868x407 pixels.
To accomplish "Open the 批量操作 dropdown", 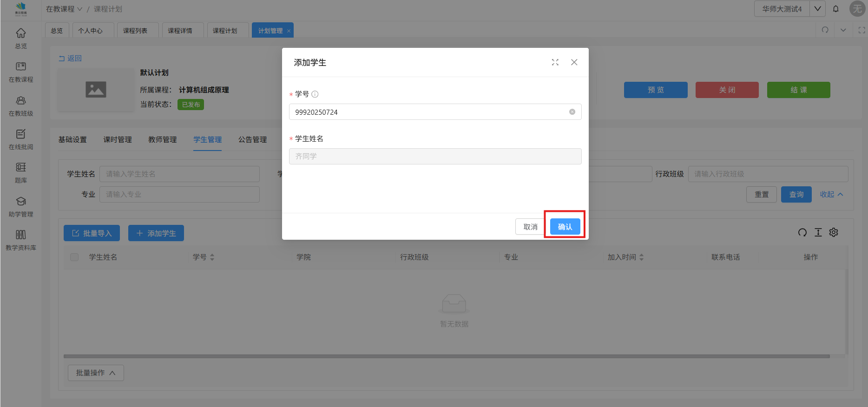I will click(96, 373).
